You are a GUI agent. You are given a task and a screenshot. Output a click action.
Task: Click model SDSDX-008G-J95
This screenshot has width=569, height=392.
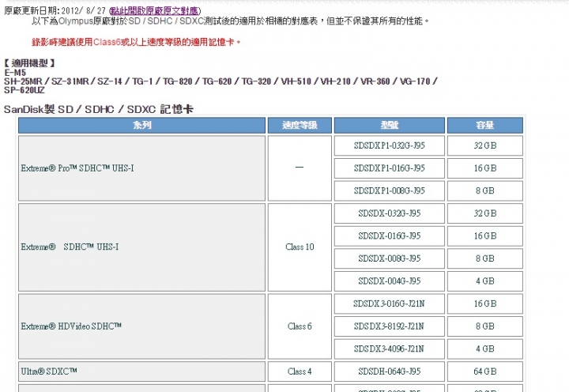390,258
